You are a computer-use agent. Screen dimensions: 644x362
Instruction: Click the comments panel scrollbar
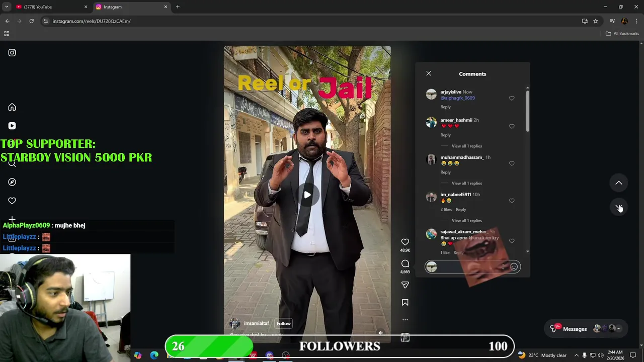point(527,111)
